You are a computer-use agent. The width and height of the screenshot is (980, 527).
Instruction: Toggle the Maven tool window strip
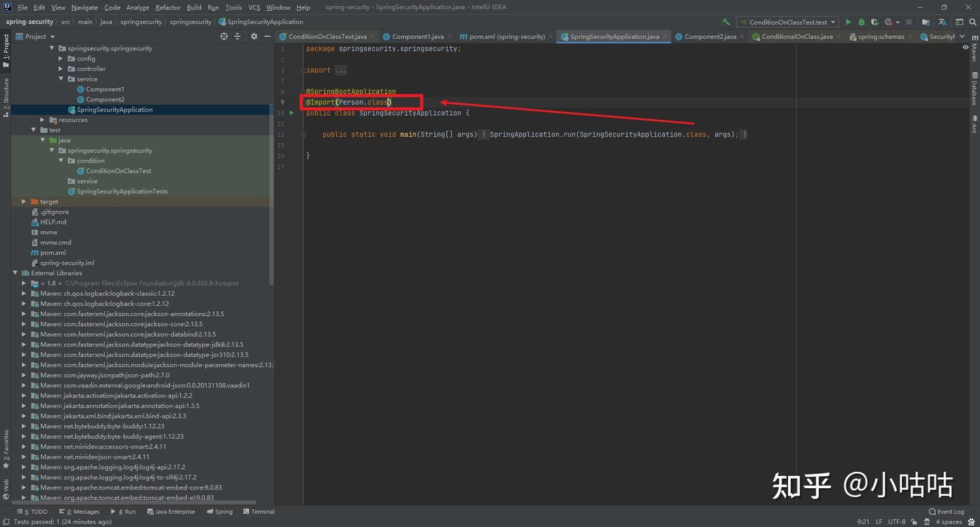pos(974,49)
